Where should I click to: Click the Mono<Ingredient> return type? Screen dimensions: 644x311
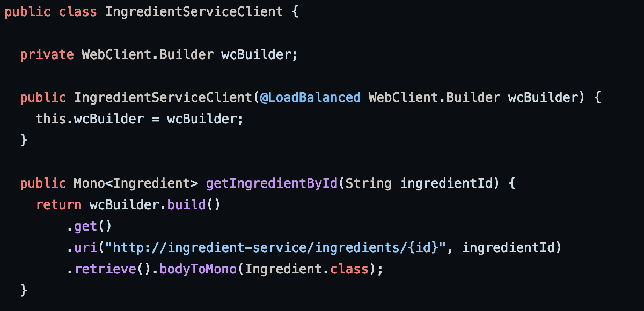click(x=136, y=183)
